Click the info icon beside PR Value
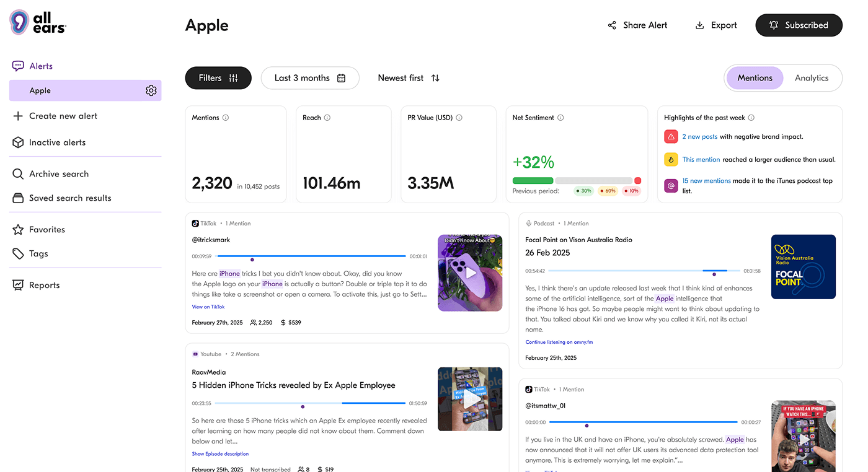This screenshot has height=472, width=868. [x=459, y=118]
